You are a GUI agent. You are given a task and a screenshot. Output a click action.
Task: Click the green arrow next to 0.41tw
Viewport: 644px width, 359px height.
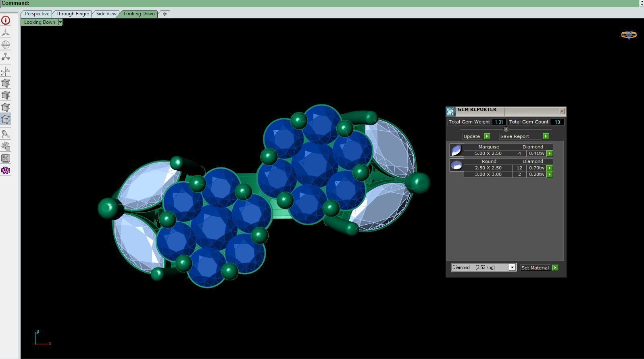pos(550,154)
